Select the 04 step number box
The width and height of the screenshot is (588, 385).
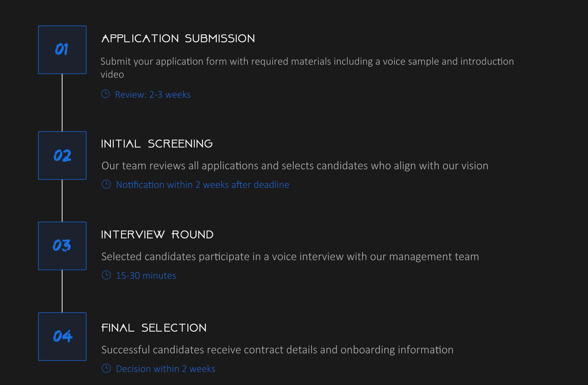pyautogui.click(x=62, y=336)
